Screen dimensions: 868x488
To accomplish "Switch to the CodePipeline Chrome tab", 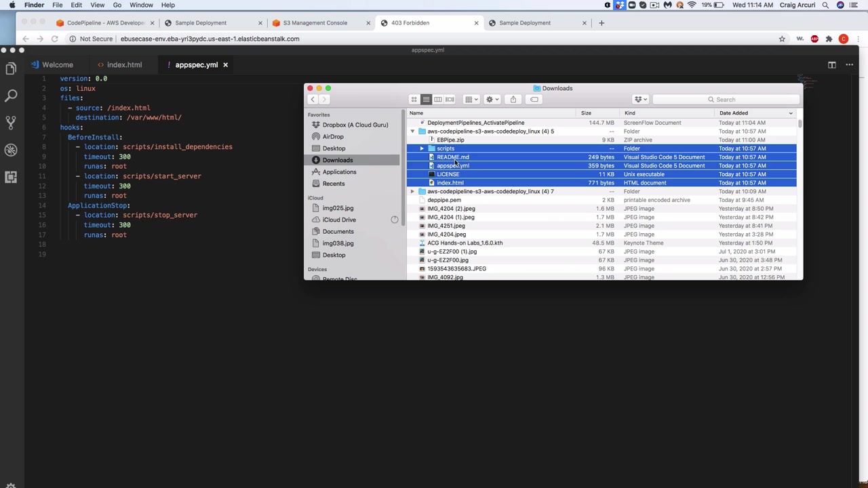I will tap(105, 23).
